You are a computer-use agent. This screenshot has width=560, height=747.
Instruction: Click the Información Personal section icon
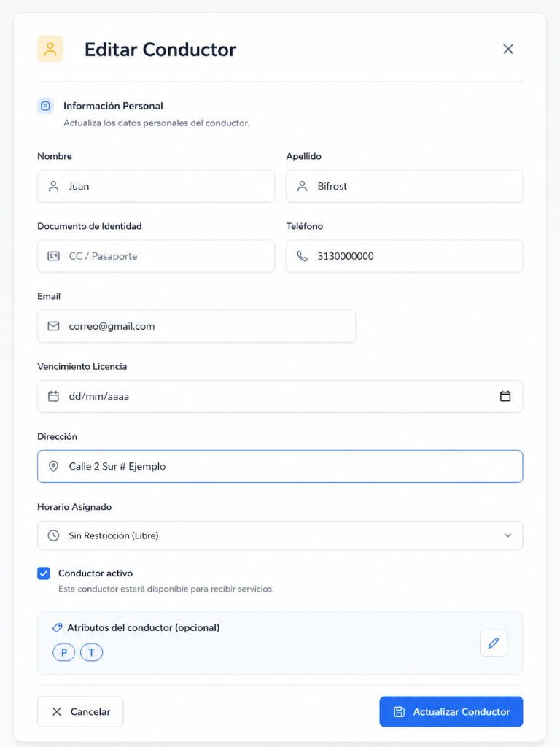coord(45,106)
